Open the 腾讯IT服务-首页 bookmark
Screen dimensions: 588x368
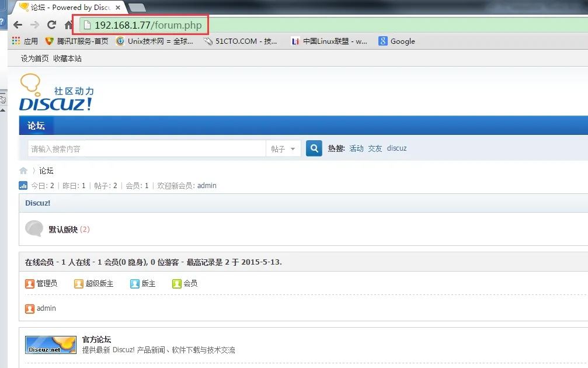76,41
